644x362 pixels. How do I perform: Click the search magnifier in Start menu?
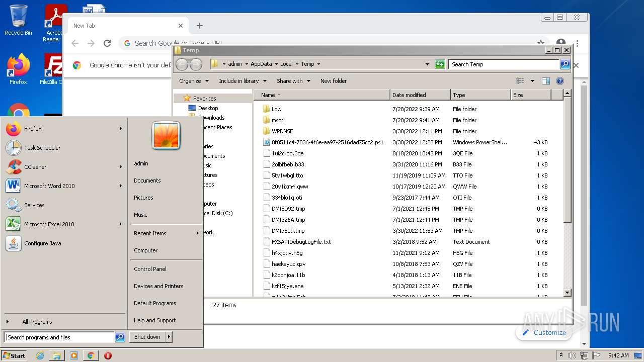[x=120, y=337]
